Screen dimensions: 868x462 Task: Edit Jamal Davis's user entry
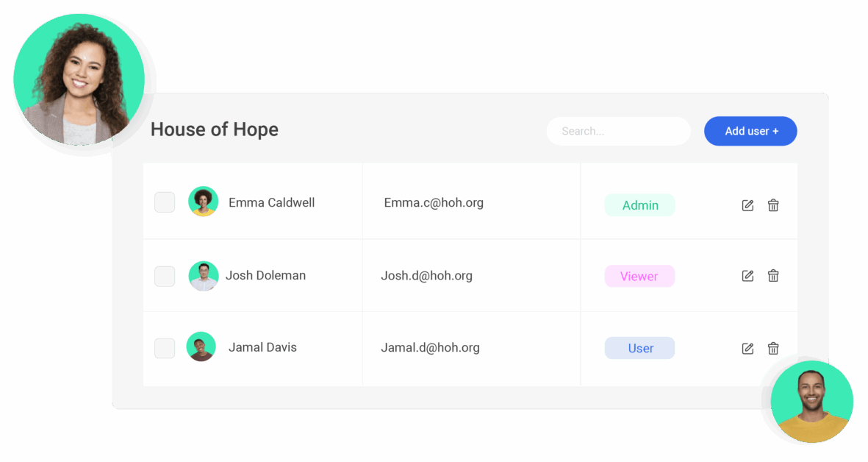[x=747, y=349]
